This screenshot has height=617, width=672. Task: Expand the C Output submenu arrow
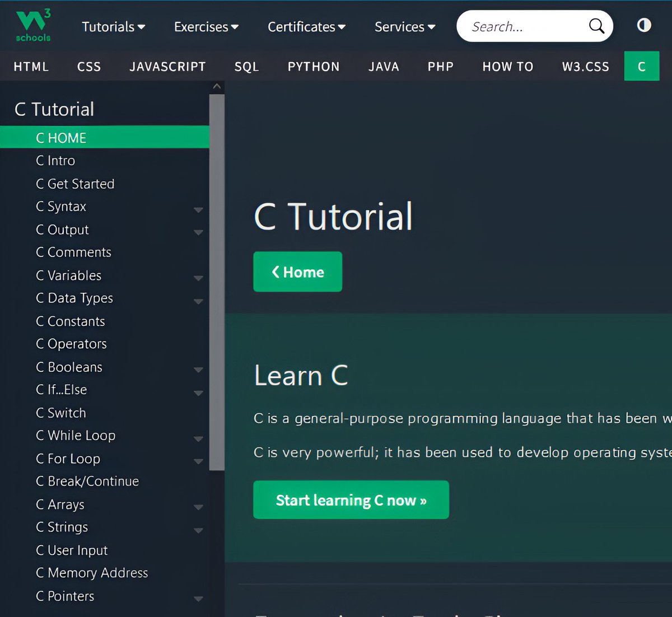click(x=198, y=232)
